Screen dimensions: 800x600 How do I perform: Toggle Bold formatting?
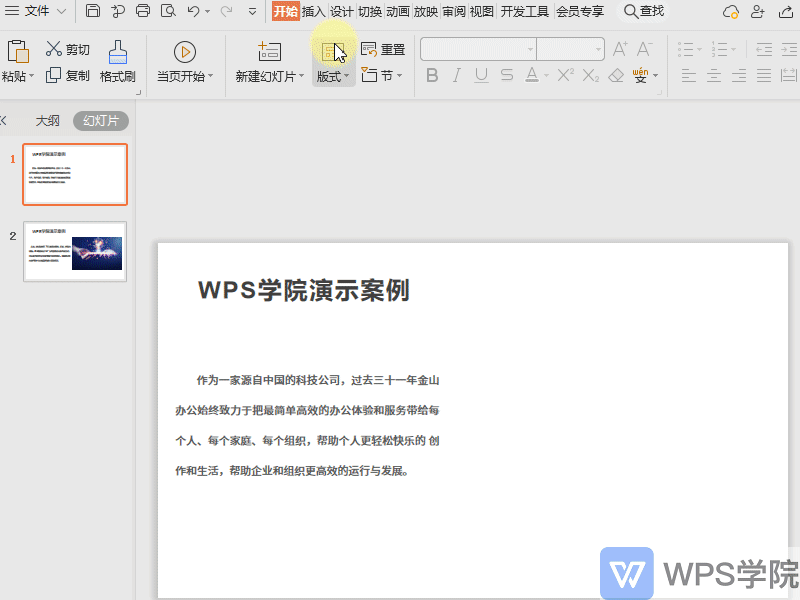[x=432, y=76]
